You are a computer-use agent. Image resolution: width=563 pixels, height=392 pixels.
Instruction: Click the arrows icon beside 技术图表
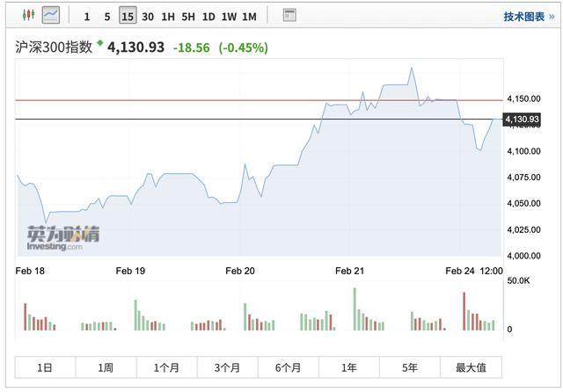click(550, 16)
